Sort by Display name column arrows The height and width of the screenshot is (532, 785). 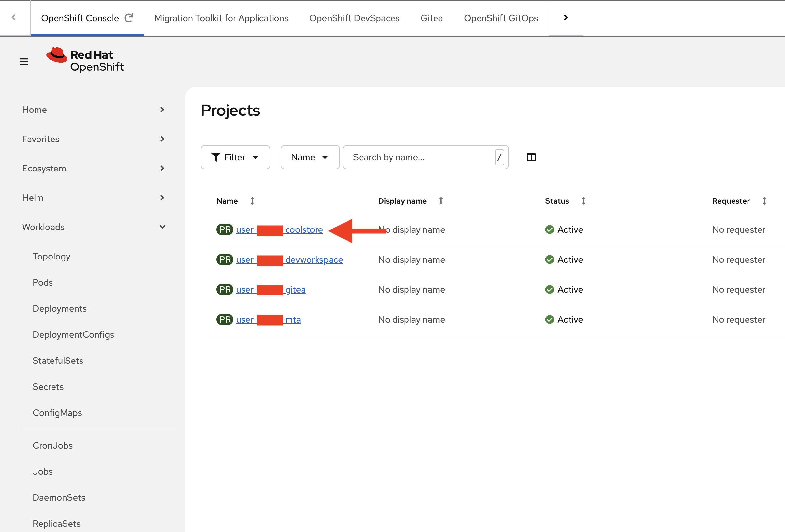441,201
